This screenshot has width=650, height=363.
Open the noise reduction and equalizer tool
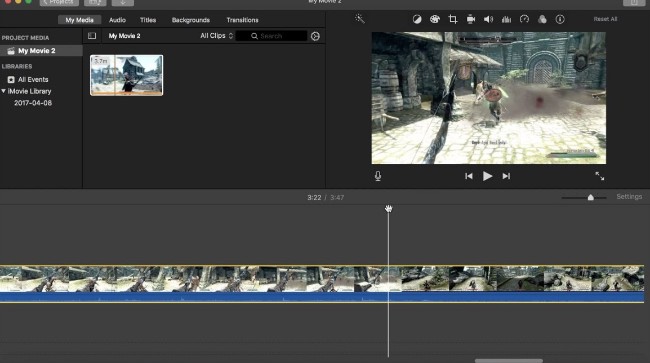(x=506, y=19)
